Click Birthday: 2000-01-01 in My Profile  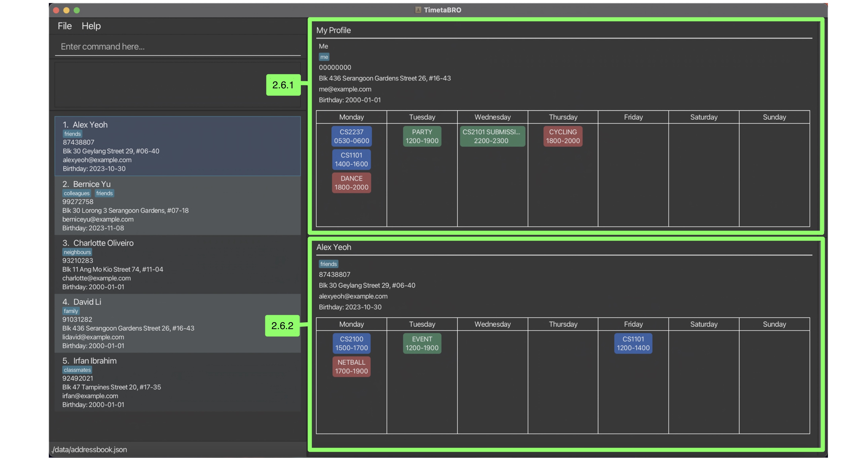coord(350,100)
